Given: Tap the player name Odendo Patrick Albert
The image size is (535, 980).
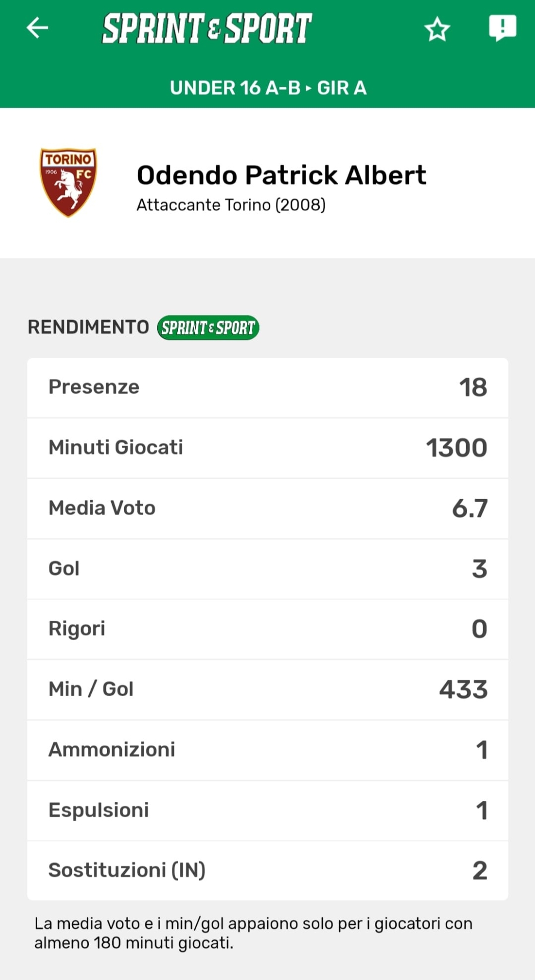Looking at the screenshot, I should coord(281,175).
